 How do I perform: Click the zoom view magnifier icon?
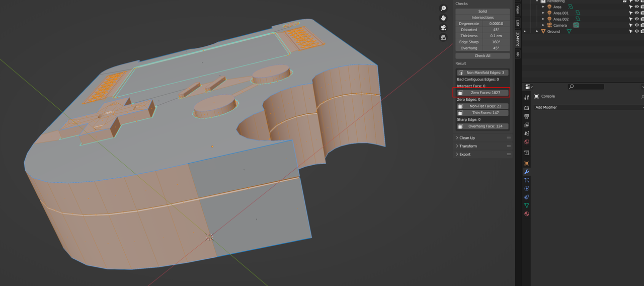[443, 9]
